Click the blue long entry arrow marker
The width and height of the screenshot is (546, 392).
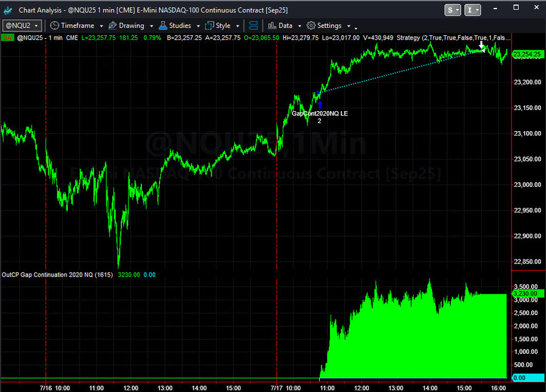(320, 104)
